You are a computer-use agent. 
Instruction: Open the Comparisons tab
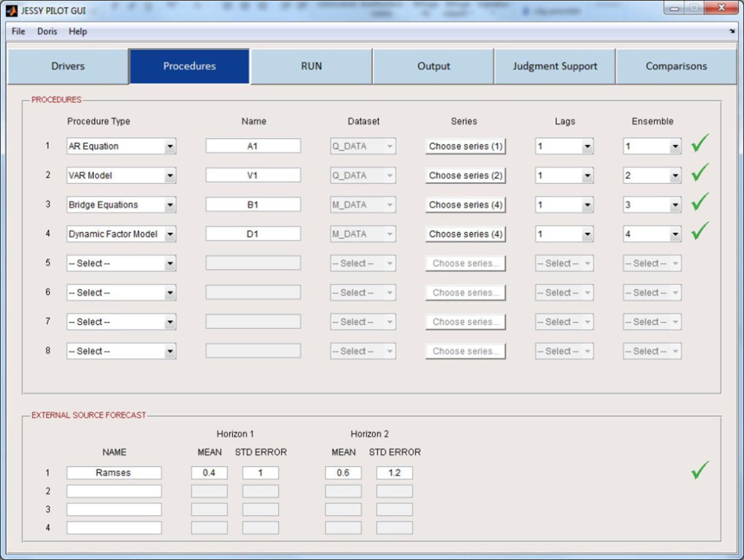676,66
